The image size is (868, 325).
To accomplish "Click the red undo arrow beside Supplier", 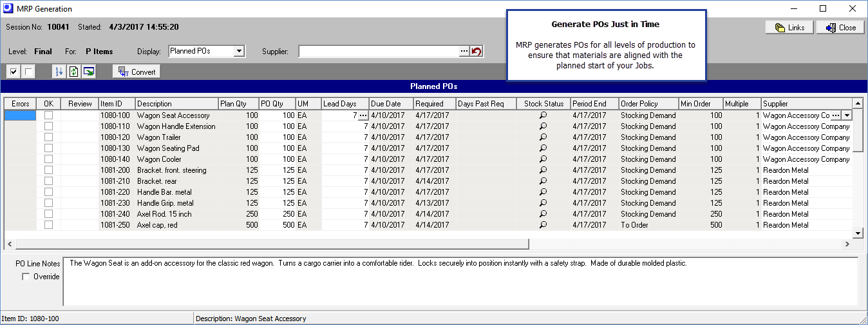I will [x=476, y=51].
